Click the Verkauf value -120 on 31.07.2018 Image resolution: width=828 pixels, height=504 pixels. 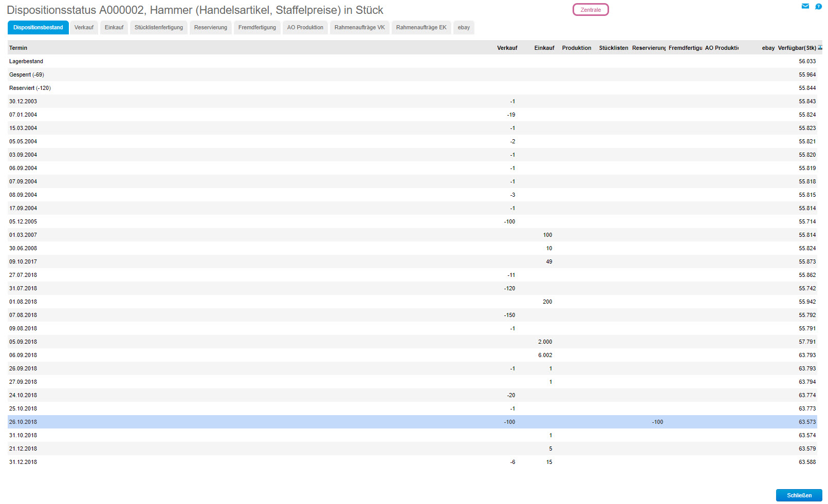tap(509, 288)
